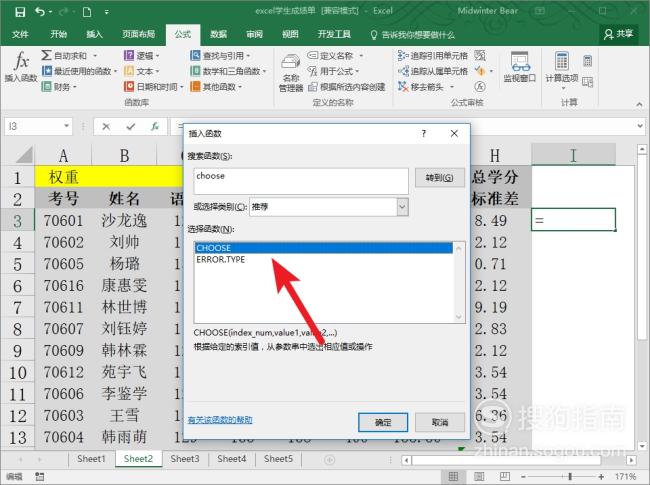Click the formula bar cancel X icon
The height and width of the screenshot is (485, 650).
[x=106, y=127]
